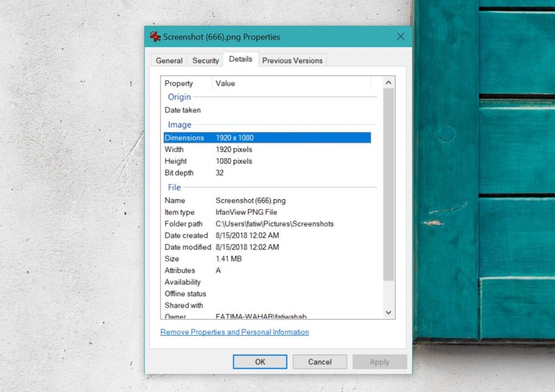
Task: Select the Folder path property value
Action: [x=255, y=224]
